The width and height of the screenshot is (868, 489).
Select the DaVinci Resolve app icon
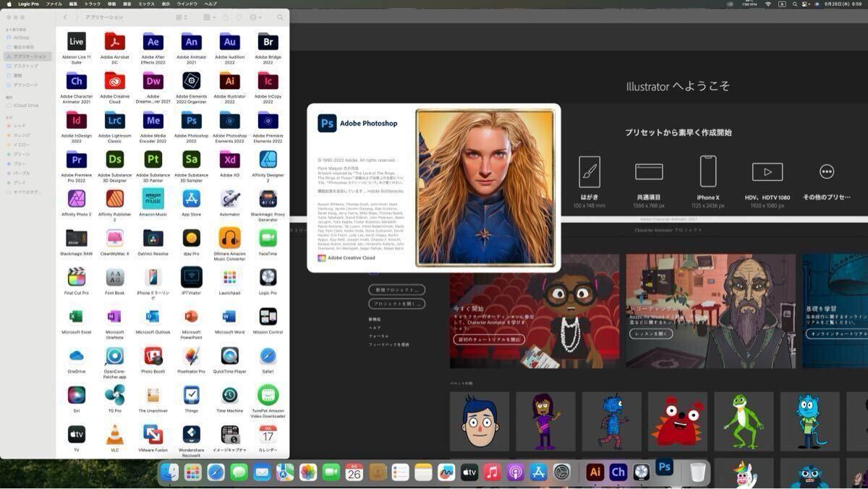coord(153,238)
